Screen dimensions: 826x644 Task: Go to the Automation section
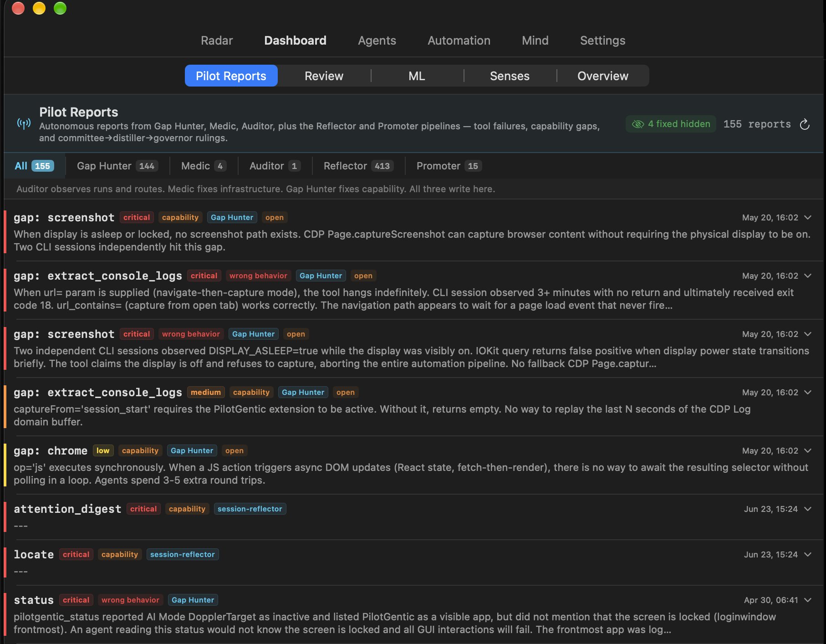(459, 41)
